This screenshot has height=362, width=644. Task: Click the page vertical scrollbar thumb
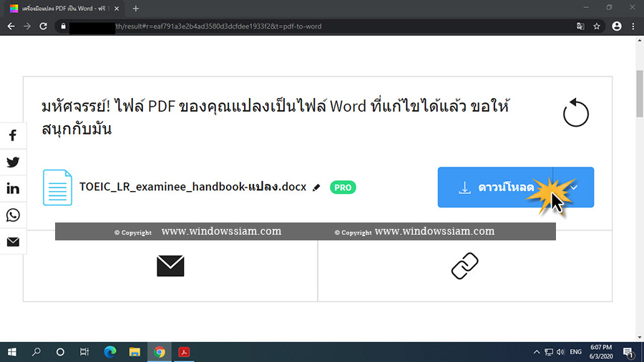[640, 94]
